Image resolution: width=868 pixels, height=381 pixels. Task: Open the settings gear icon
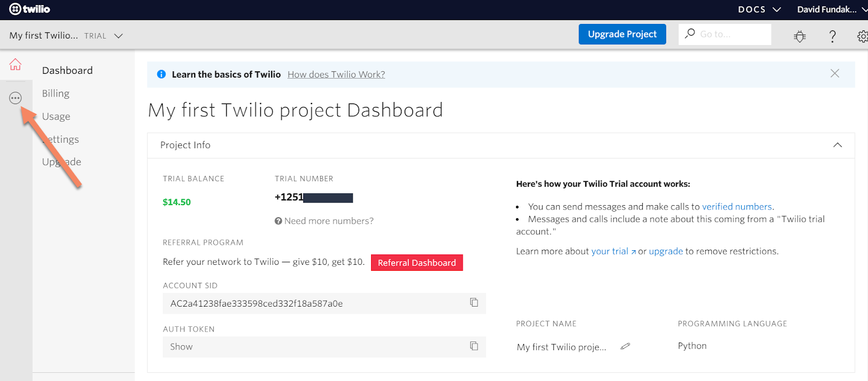coord(862,36)
